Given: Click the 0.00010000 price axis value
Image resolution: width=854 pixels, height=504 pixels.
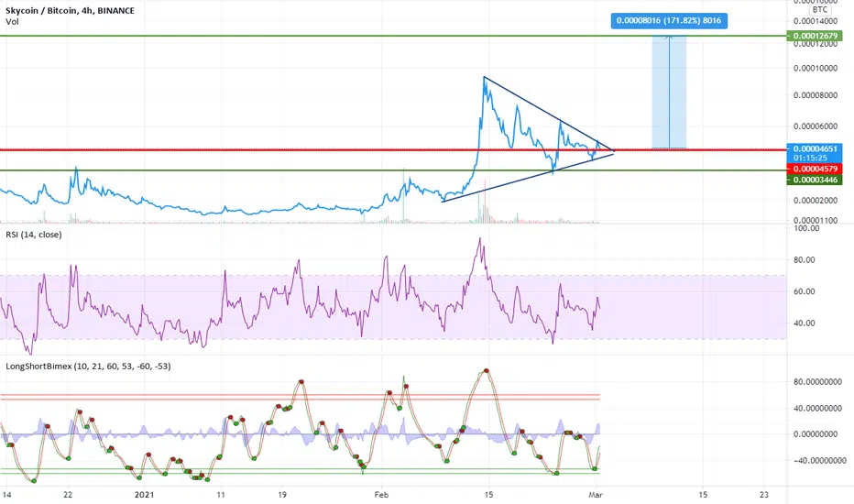Looking at the screenshot, I should (815, 68).
